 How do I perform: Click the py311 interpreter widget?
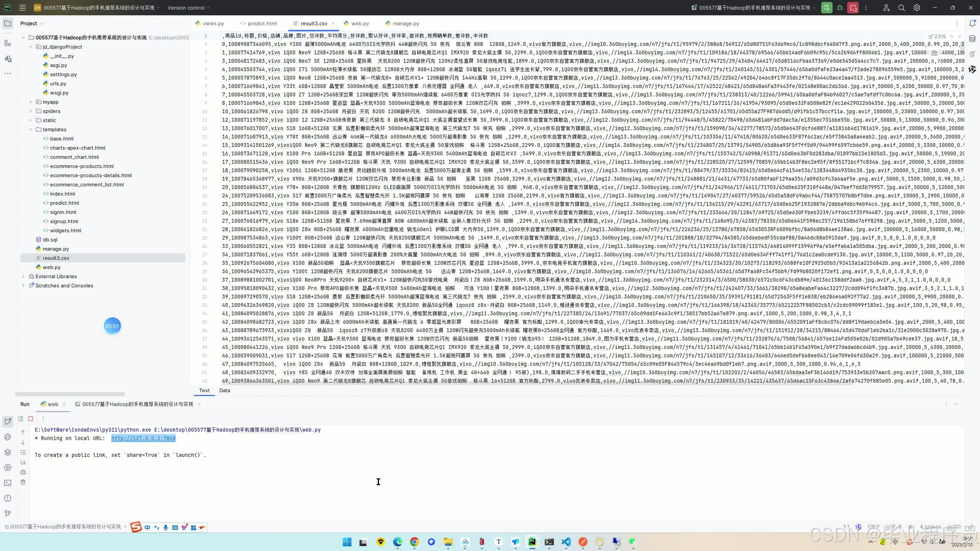pos(954,527)
